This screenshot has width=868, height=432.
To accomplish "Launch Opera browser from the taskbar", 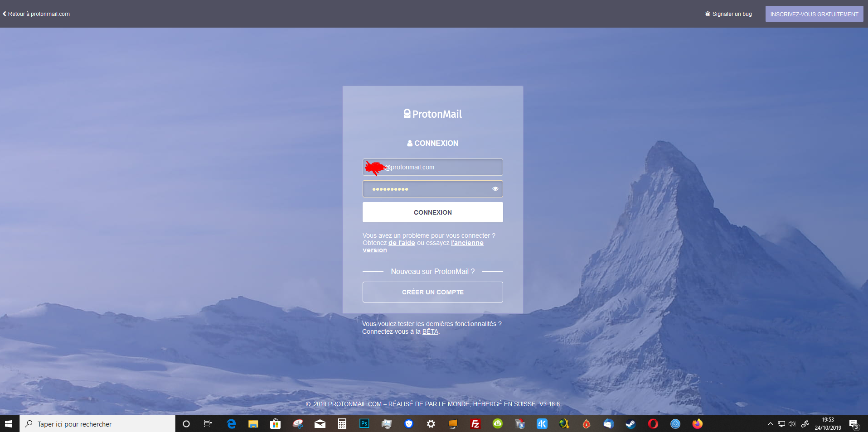I will (x=653, y=424).
